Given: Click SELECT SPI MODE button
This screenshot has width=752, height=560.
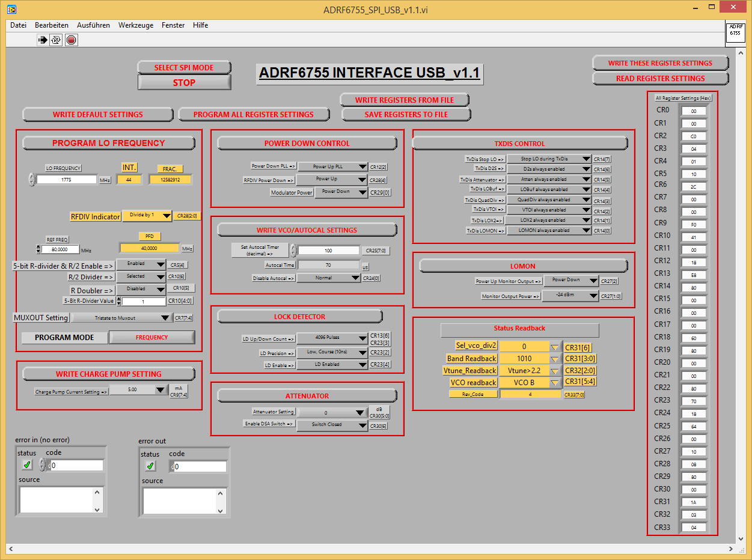Looking at the screenshot, I should pos(184,67).
